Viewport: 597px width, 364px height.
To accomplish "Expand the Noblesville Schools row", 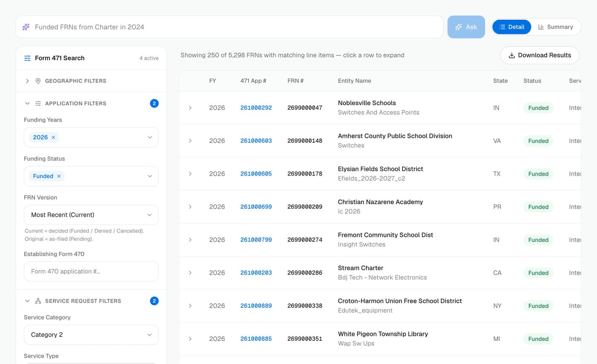I will tap(190, 108).
